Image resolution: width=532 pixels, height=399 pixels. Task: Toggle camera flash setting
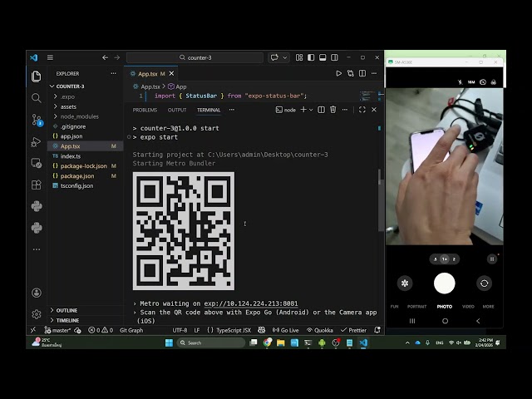tap(460, 82)
